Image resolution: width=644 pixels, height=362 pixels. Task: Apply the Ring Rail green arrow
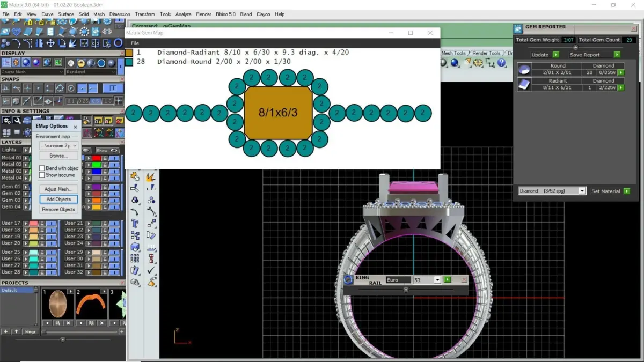447,280
